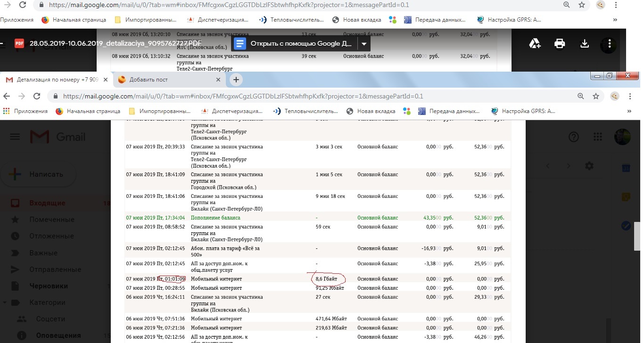This screenshot has width=644, height=343.
Task: Click the green 'Пополнение баланса' row text
Action: [215, 218]
